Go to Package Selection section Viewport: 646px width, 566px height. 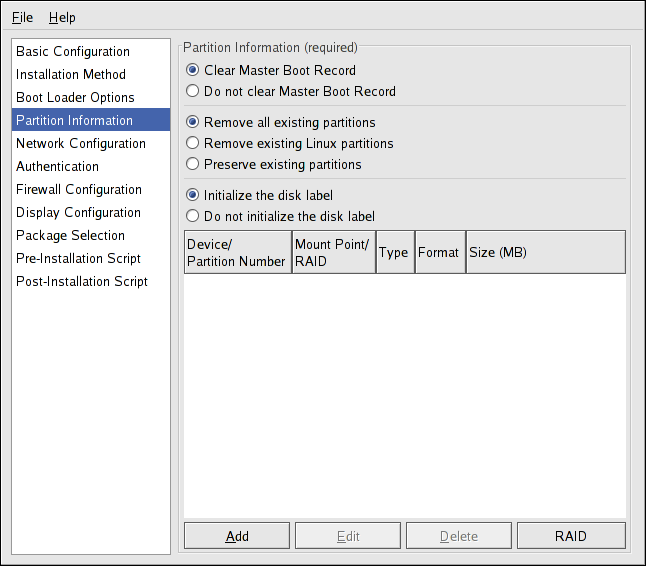(x=70, y=235)
